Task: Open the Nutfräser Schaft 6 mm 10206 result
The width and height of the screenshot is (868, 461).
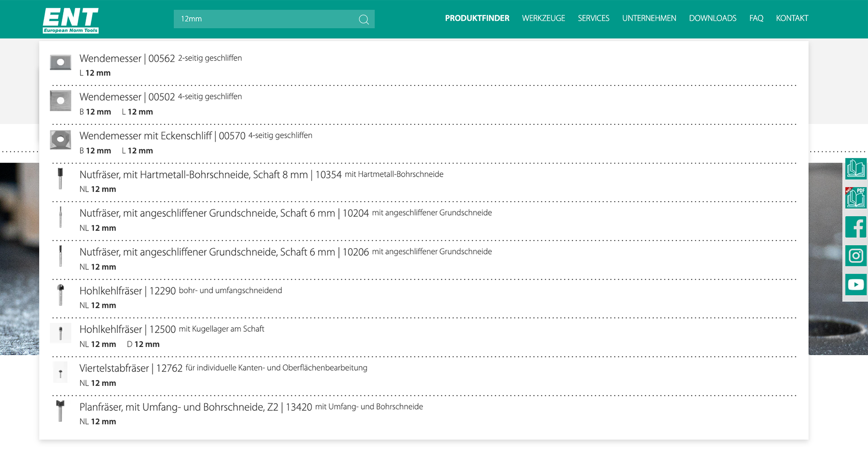Action: [224, 252]
